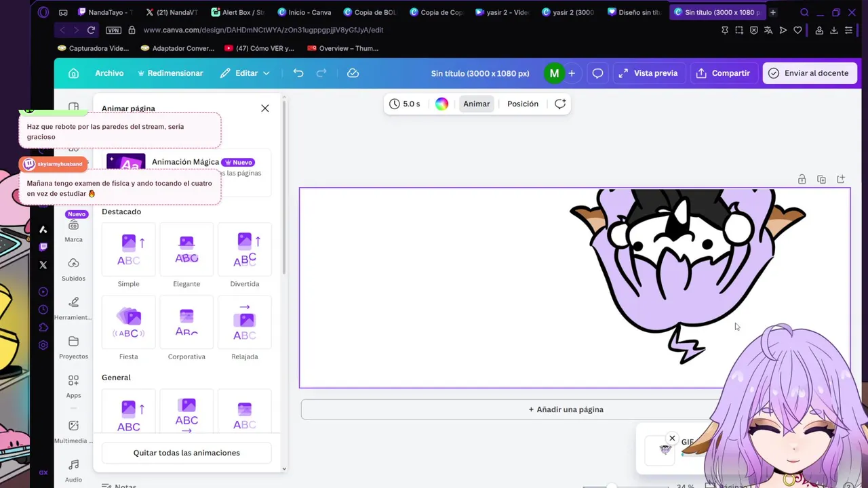Close the Animar página panel

(265, 108)
